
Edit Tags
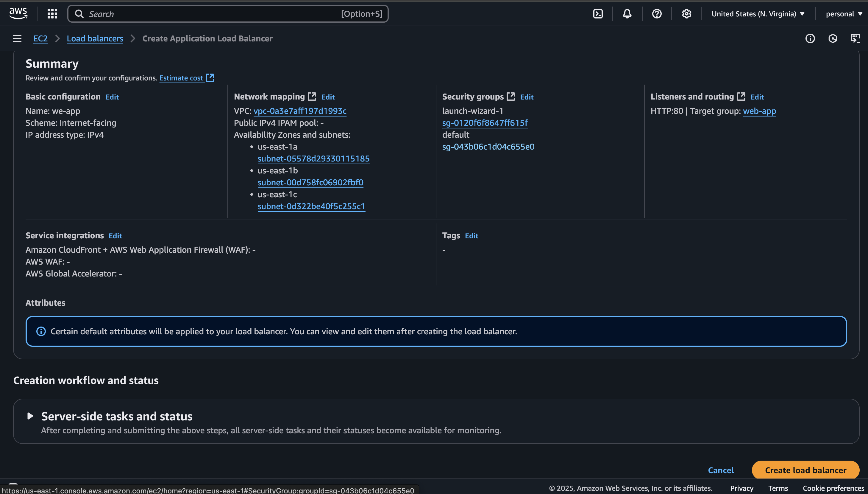tap(472, 235)
